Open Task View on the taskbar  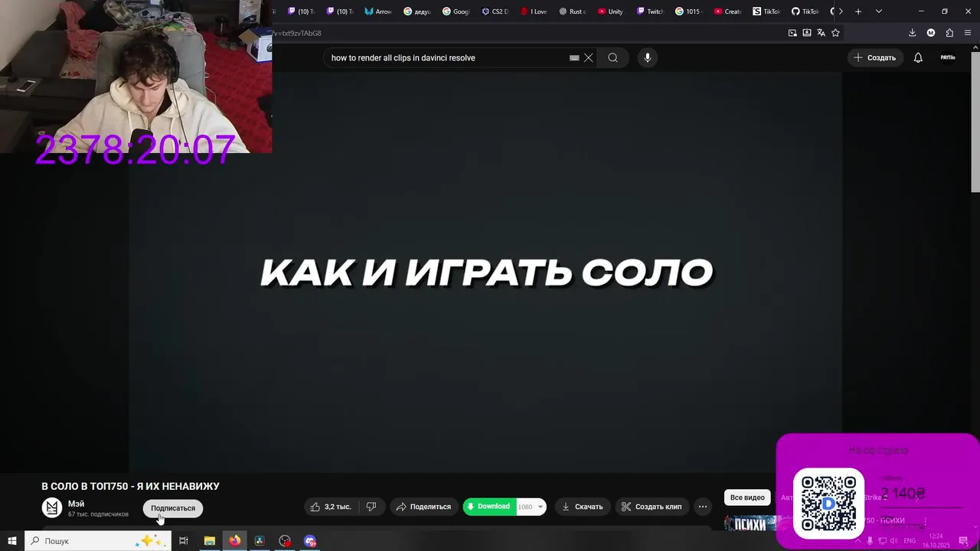(184, 541)
